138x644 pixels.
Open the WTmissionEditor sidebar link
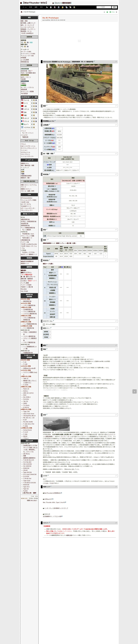tap(27, 198)
